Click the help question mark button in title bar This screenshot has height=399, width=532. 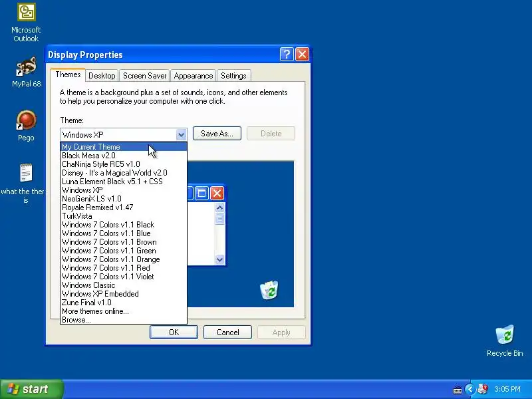click(287, 55)
